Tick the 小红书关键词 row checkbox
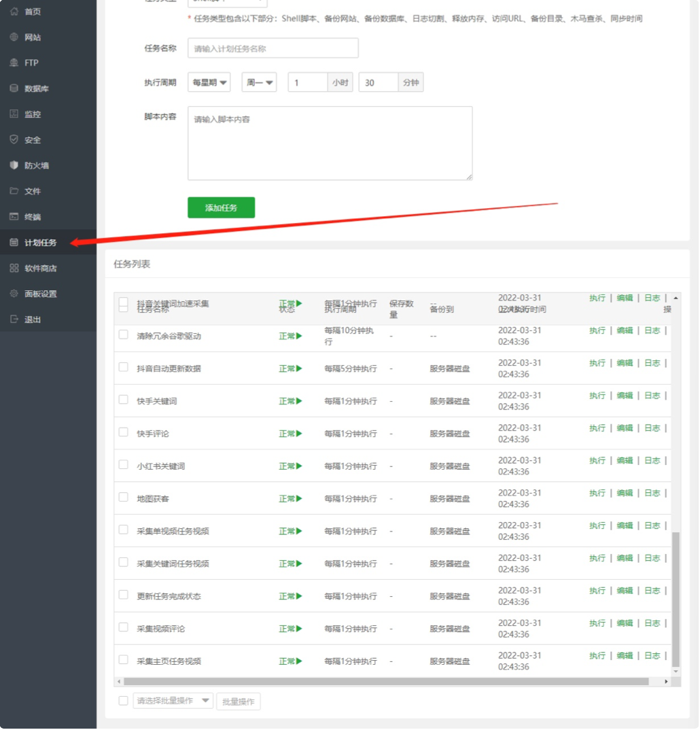 123,465
